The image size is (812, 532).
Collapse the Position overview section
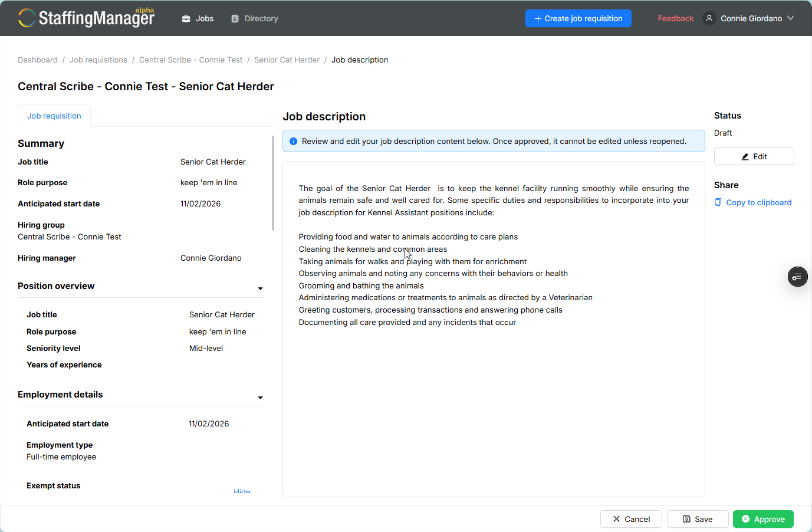tap(261, 288)
